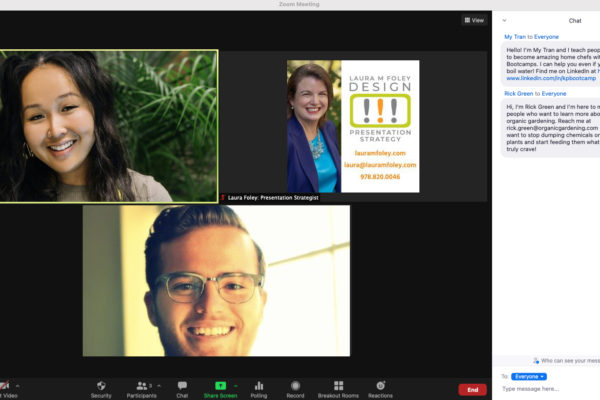Click Who can see your messages link
Screen dimensions: 600x400
coord(567,361)
